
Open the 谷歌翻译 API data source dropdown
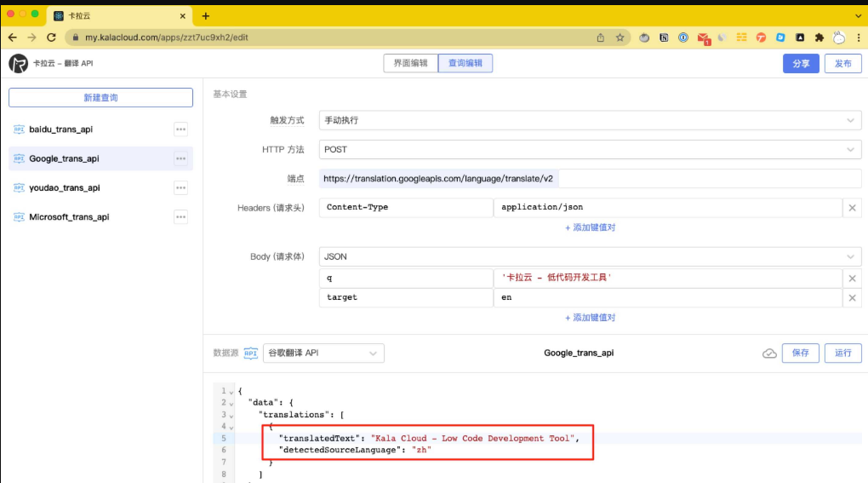click(x=323, y=353)
